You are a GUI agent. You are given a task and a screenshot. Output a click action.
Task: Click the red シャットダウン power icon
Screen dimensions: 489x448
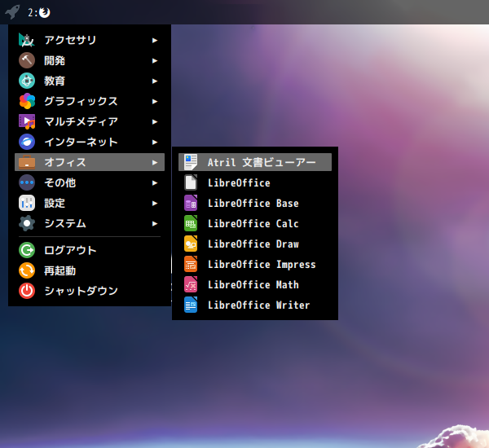[27, 291]
